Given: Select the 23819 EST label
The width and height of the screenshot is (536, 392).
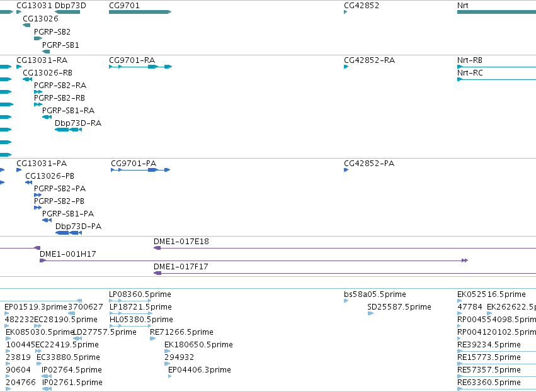Looking at the screenshot, I should click(18, 358).
